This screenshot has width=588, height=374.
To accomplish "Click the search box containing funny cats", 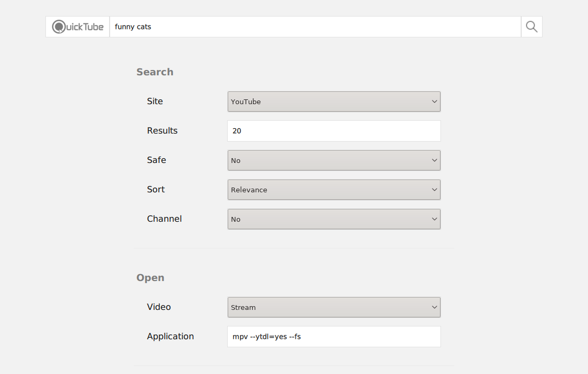I will (315, 27).
